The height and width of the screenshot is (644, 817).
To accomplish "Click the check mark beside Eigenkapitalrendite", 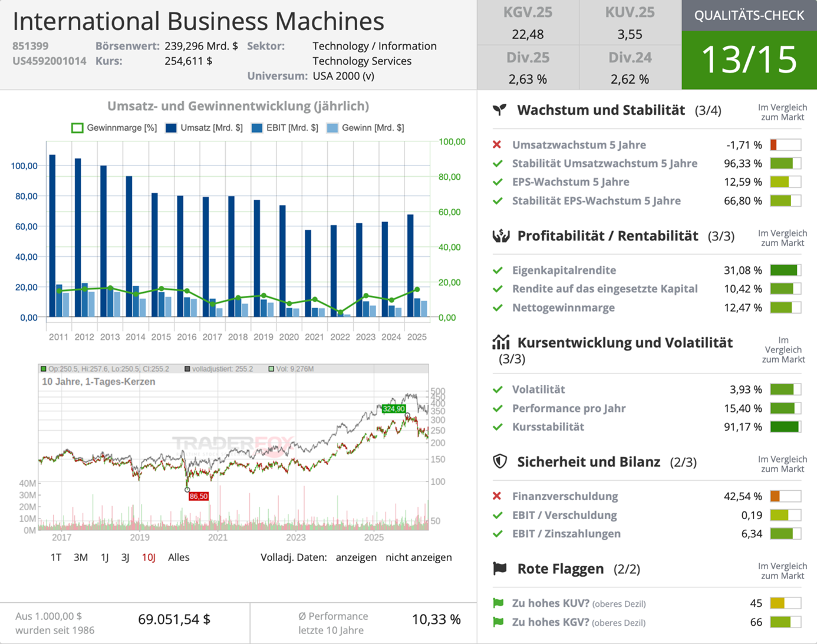I will pos(498,270).
